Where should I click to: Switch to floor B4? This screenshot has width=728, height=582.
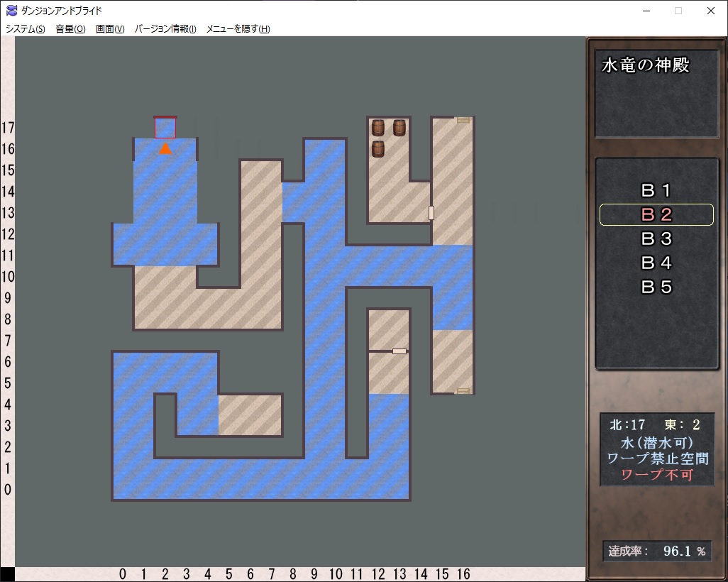click(656, 263)
